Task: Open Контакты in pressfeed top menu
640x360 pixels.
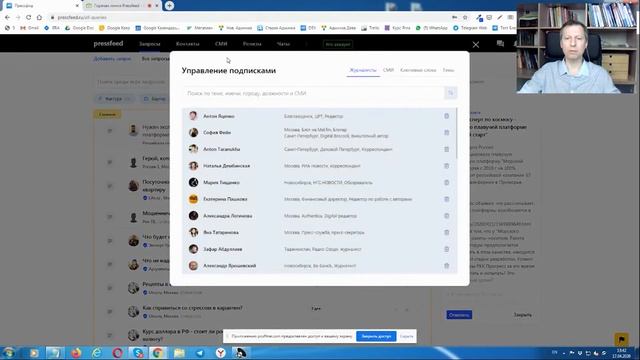Action: 187,44
